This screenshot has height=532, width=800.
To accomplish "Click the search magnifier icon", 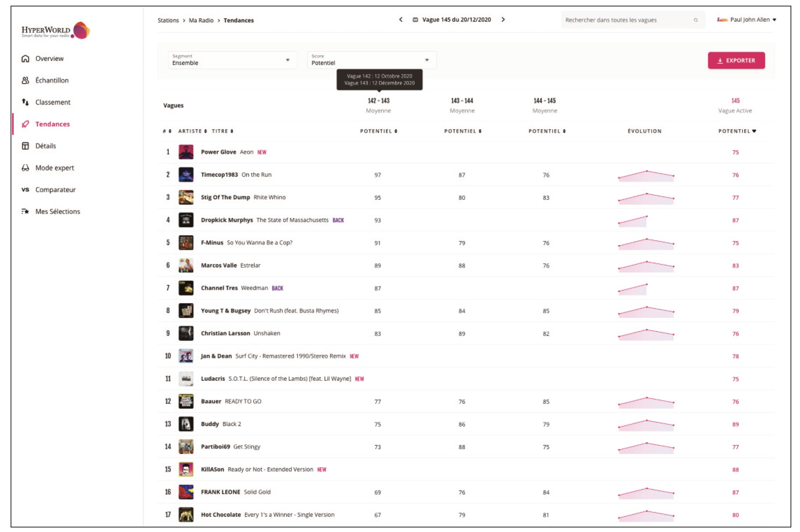I will (x=696, y=20).
